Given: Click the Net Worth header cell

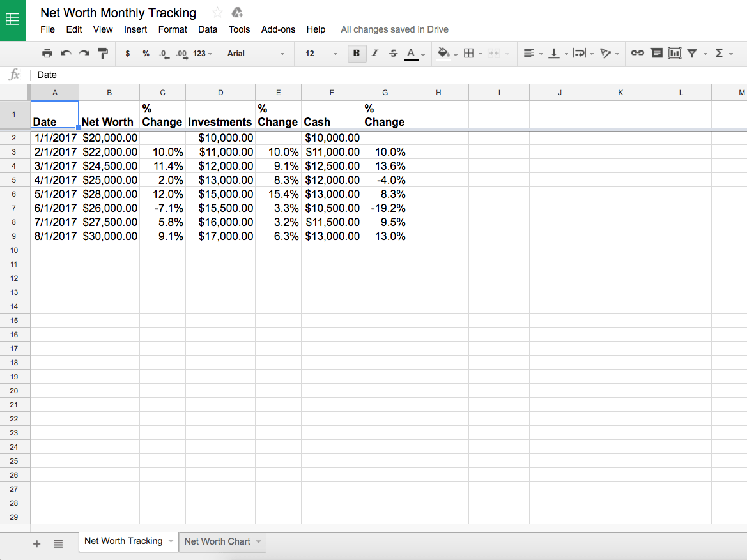Looking at the screenshot, I should tap(109, 115).
